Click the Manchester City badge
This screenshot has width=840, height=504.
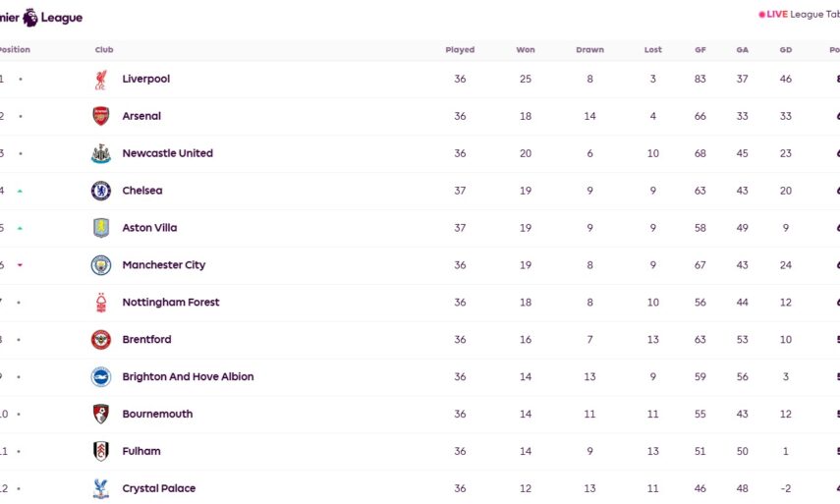click(x=101, y=265)
